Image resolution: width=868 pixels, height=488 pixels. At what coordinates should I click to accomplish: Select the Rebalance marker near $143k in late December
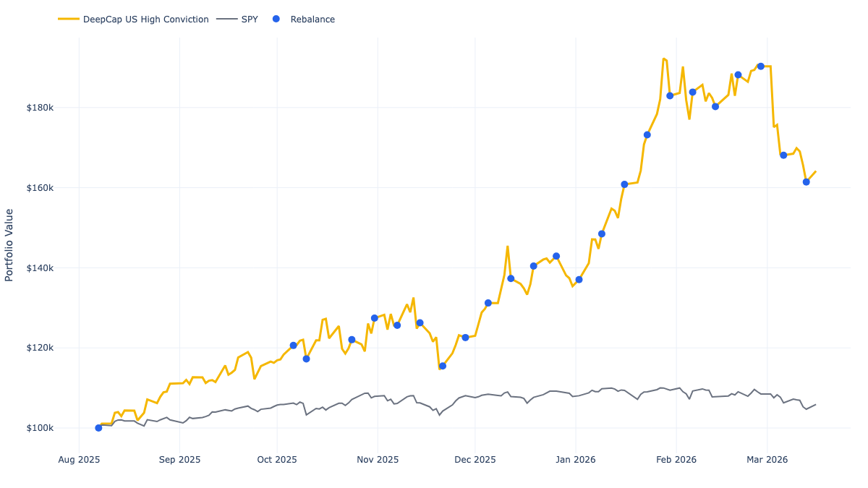[x=556, y=254]
